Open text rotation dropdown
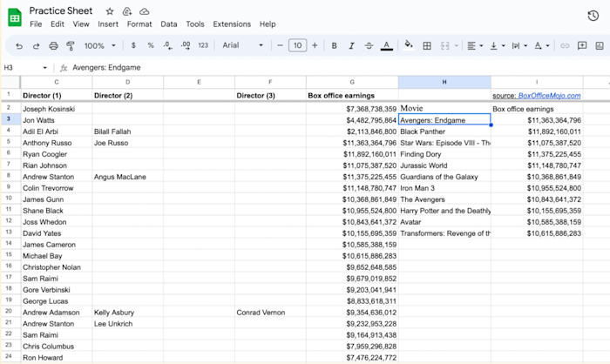610x364 pixels. (541, 46)
